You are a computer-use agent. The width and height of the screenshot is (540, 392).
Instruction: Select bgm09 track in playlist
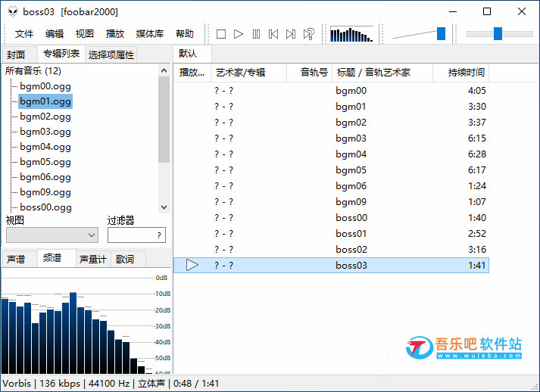pos(331,202)
